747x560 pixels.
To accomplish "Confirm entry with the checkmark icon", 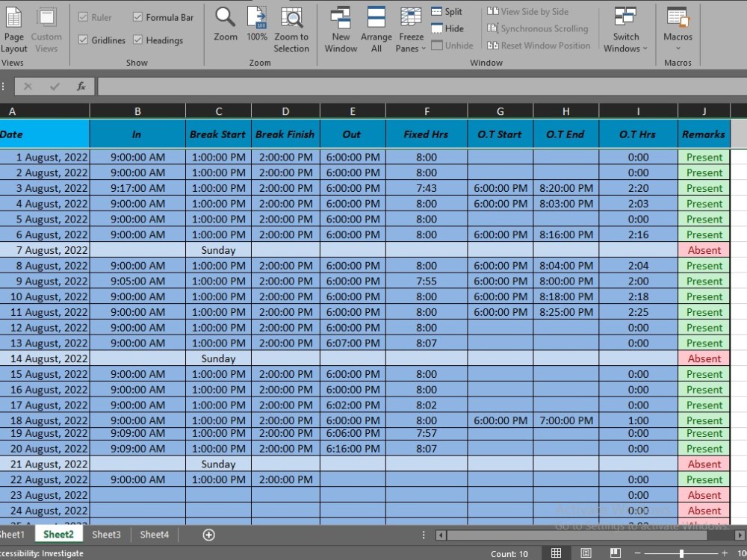I will click(55, 86).
